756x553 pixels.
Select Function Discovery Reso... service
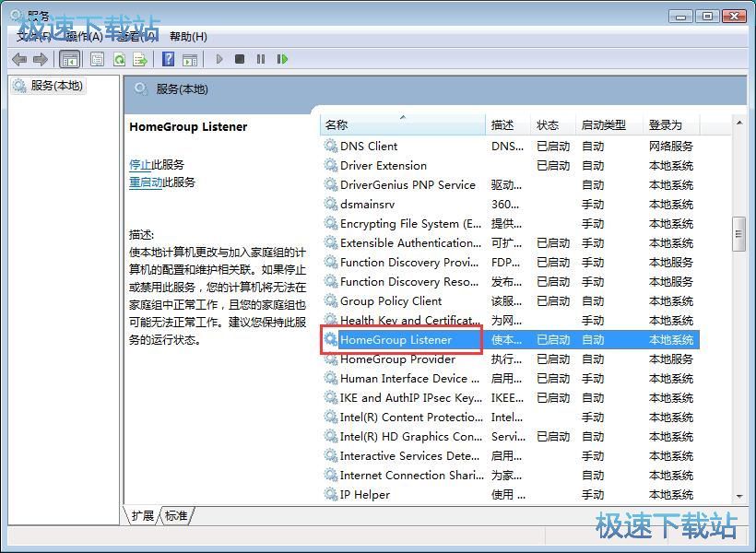pos(510,281)
